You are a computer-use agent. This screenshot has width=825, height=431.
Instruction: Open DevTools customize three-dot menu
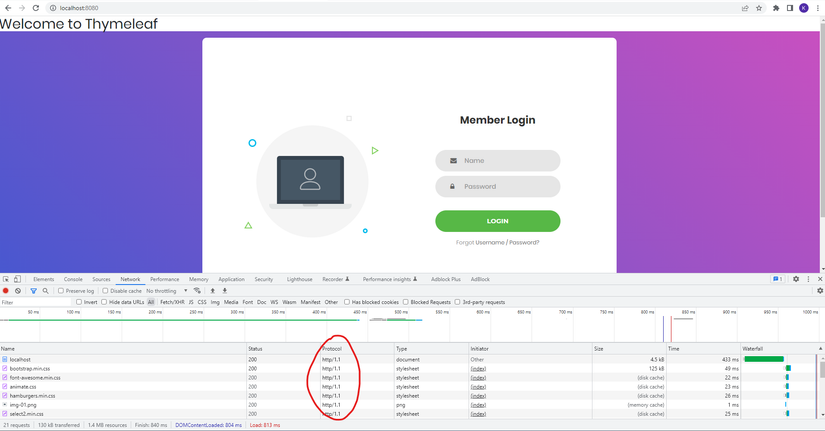809,279
